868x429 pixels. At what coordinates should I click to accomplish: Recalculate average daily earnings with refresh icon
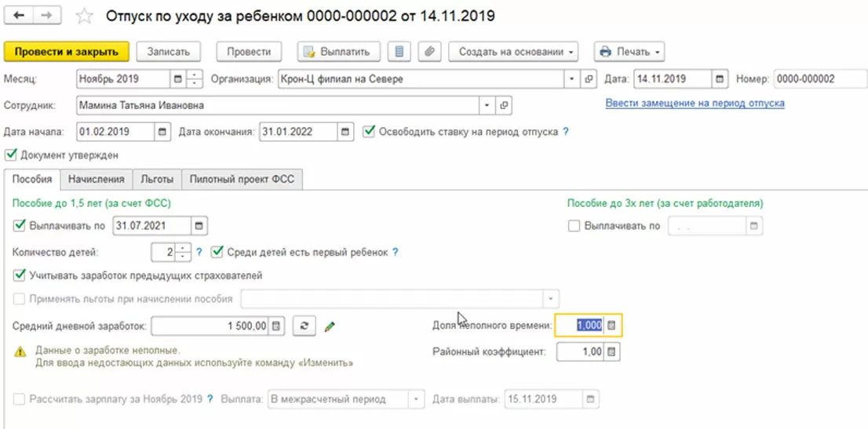pos(304,326)
